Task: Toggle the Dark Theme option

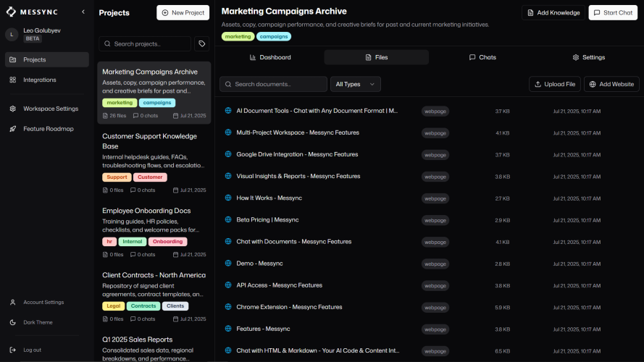Action: (x=47, y=322)
